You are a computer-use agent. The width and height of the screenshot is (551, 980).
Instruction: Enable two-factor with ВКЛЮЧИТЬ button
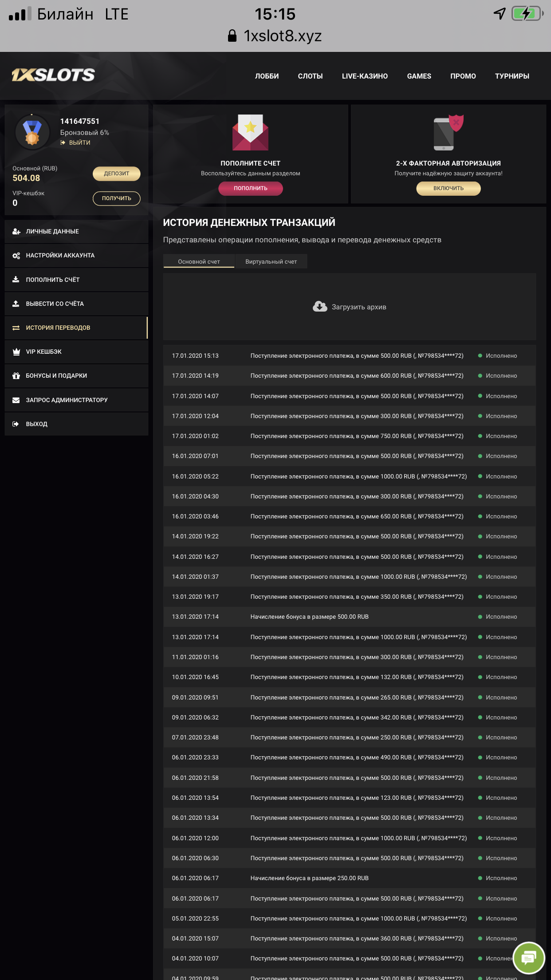(x=448, y=188)
